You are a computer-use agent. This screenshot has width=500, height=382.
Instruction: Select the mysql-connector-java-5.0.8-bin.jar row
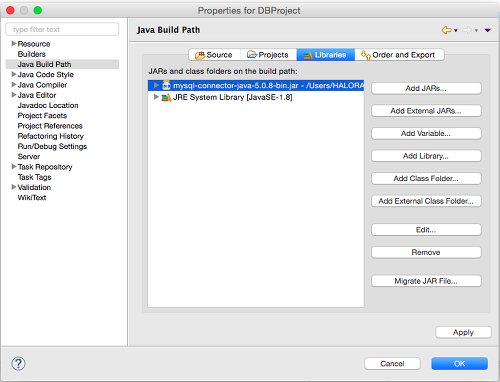point(256,85)
